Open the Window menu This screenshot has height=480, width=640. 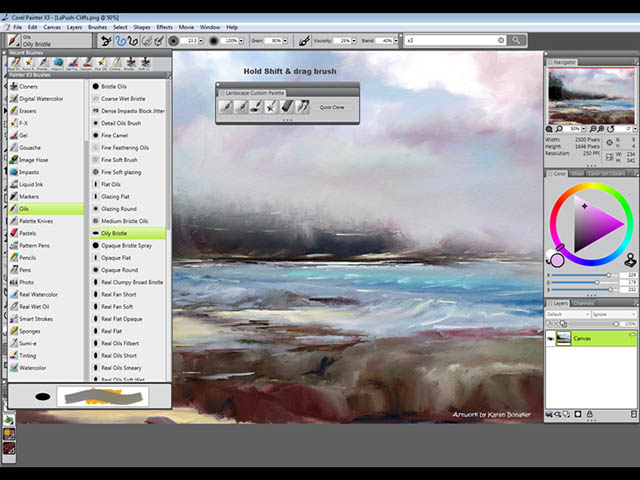(x=210, y=27)
